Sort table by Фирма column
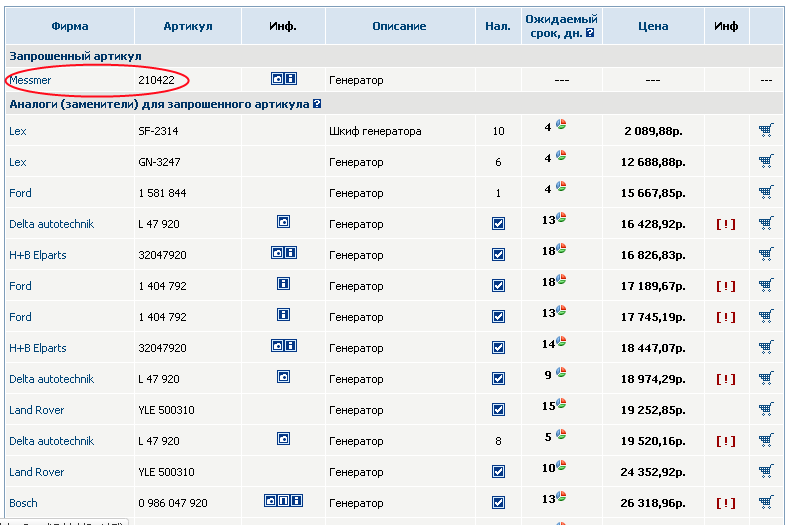This screenshot has height=525, width=795. click(x=69, y=26)
